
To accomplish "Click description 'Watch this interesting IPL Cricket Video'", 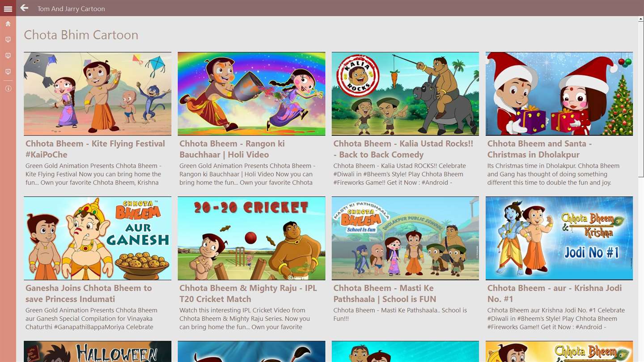I will [245, 319].
